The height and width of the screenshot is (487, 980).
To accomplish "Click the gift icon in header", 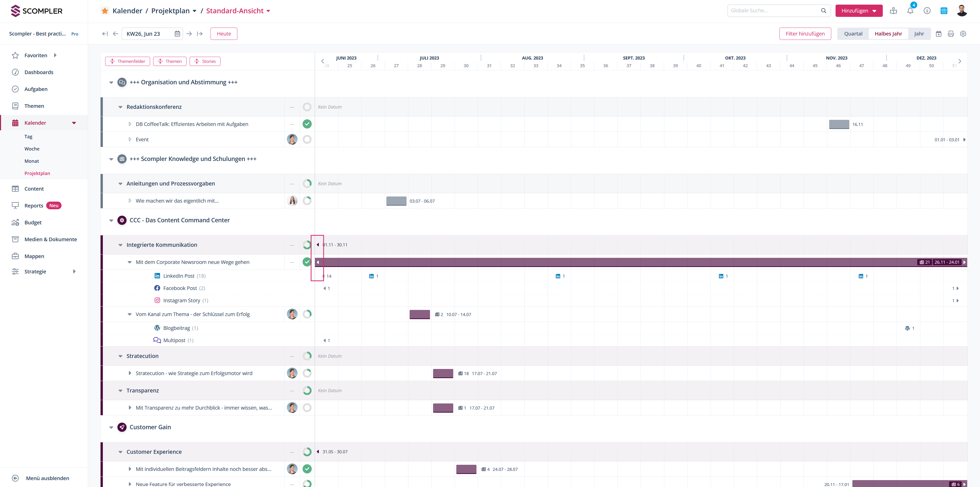I will 893,11.
